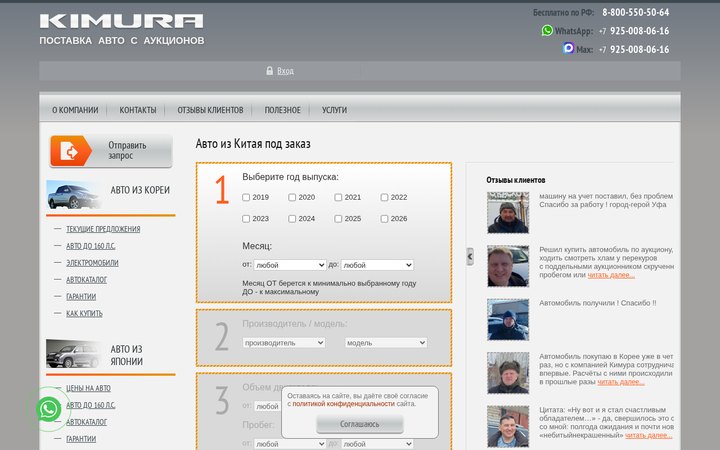Click the Max messenger icon
The width and height of the screenshot is (720, 450).
tap(568, 48)
